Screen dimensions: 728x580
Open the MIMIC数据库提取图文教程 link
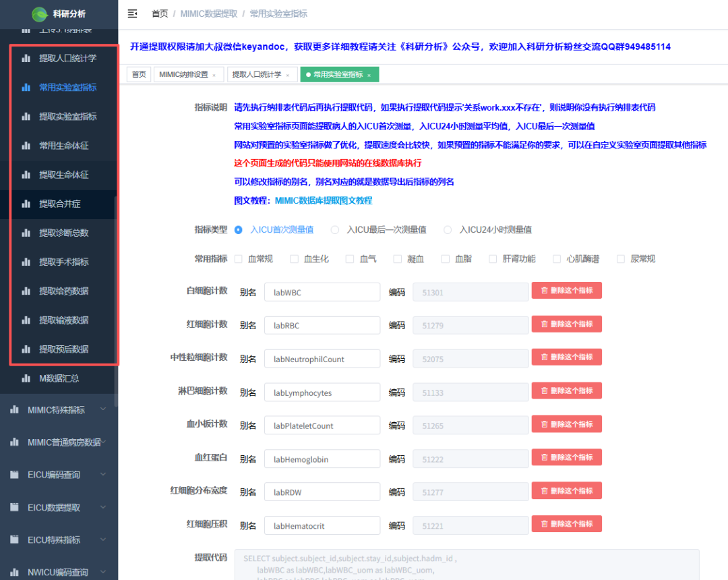pos(324,200)
